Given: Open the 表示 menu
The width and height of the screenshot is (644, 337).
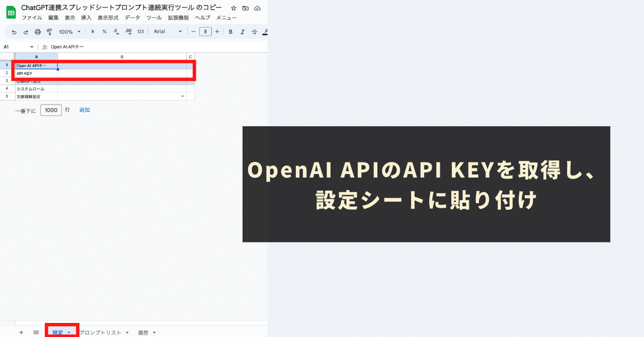Looking at the screenshot, I should pos(70,18).
